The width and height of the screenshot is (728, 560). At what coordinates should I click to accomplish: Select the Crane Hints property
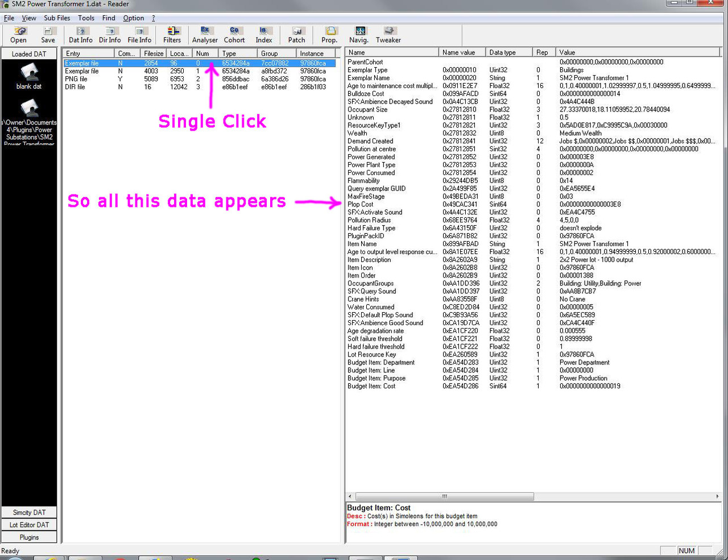(533, 299)
